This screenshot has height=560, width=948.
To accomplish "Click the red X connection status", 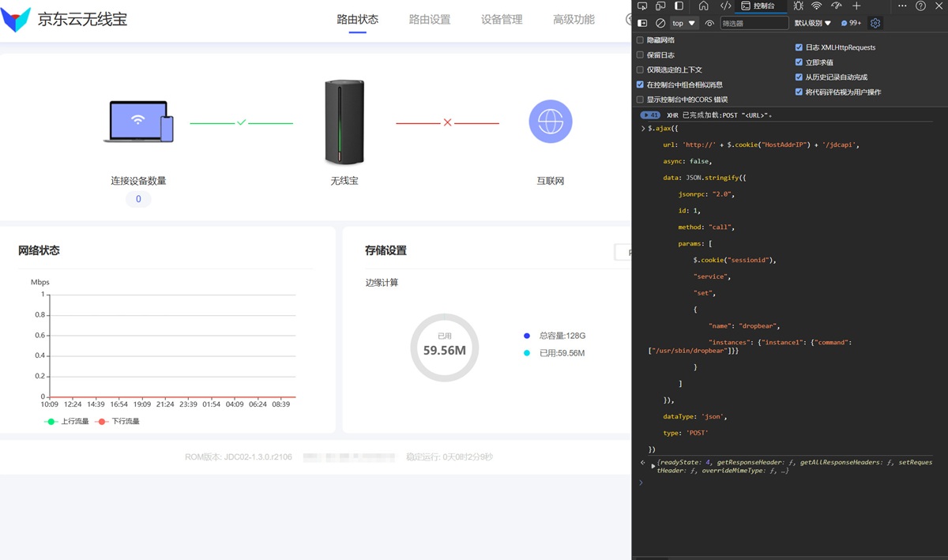I will click(x=447, y=122).
